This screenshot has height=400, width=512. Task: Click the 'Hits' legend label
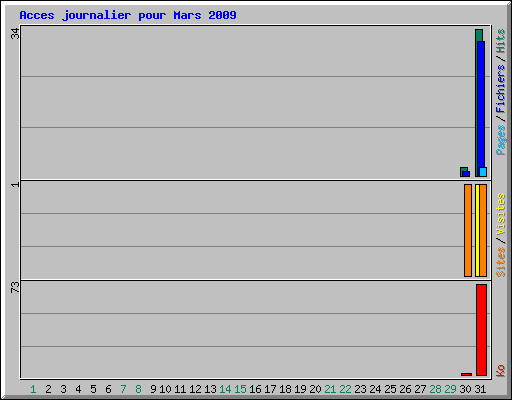click(500, 41)
